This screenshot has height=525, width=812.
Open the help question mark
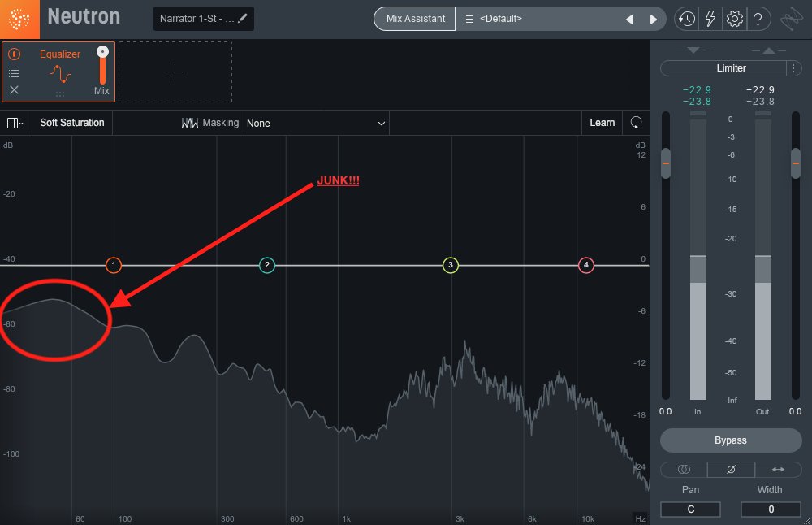pyautogui.click(x=758, y=20)
